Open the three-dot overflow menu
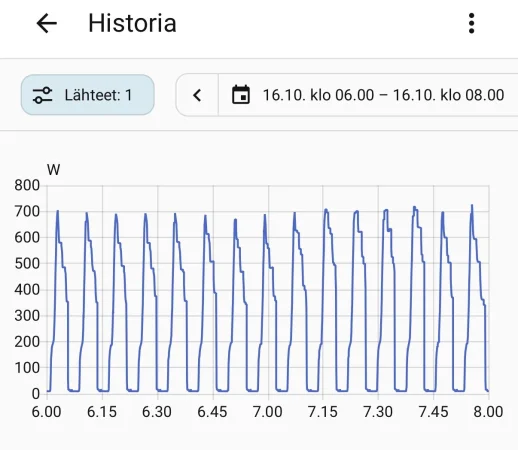 point(471,23)
